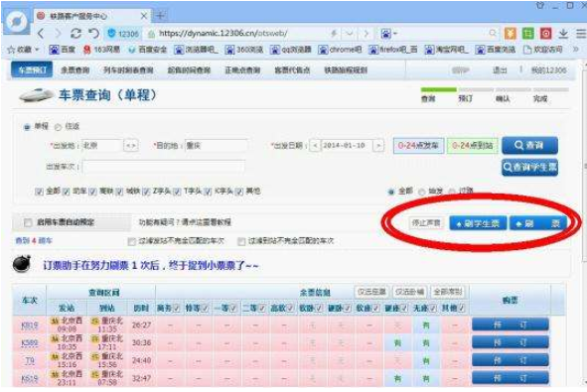The image size is (587, 392).
Task: Toggle the 全部 train type checkbox
Action: click(x=39, y=192)
